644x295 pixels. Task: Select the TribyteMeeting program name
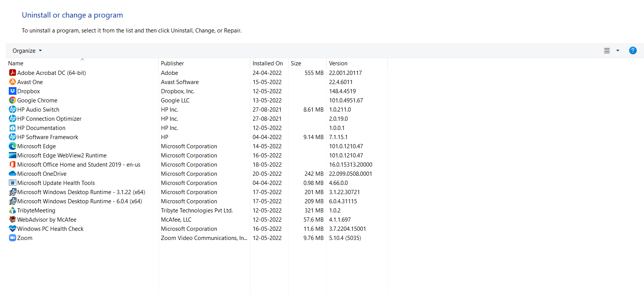(36, 210)
